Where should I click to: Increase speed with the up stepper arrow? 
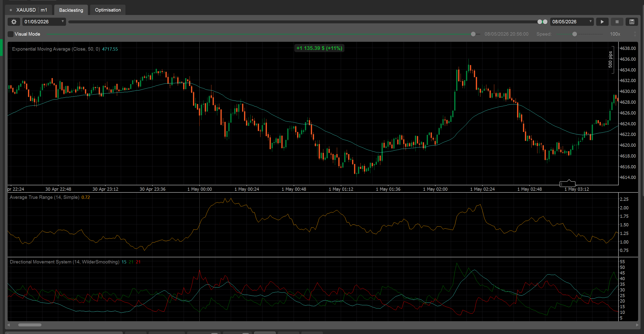pyautogui.click(x=635, y=32)
